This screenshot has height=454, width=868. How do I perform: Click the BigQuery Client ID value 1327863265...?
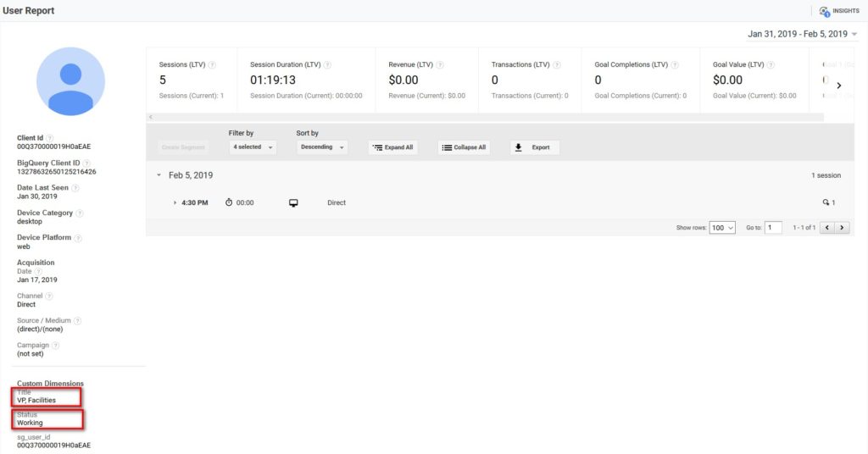57,171
